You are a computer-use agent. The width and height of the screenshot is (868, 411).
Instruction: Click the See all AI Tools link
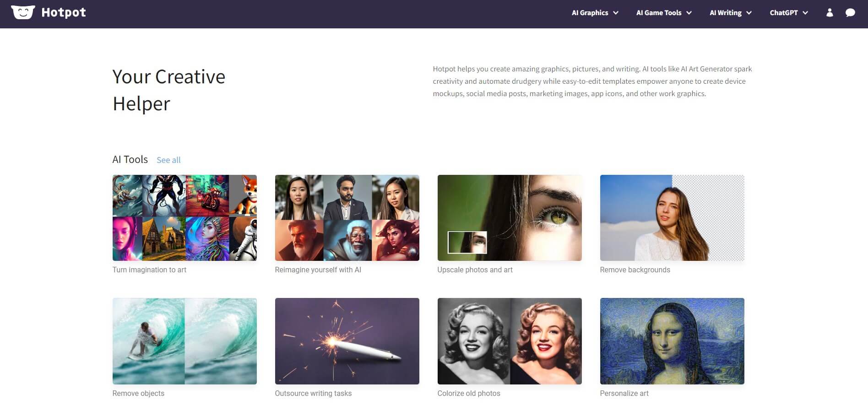click(x=168, y=160)
